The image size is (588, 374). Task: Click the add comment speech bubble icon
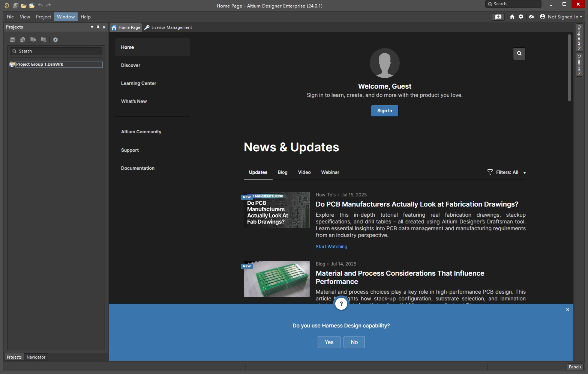click(498, 17)
